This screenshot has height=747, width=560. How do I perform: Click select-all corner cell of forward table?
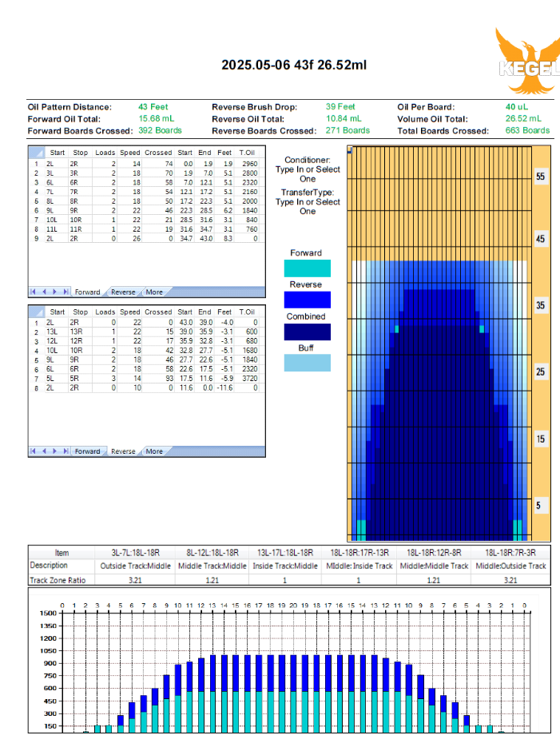tap(36, 153)
